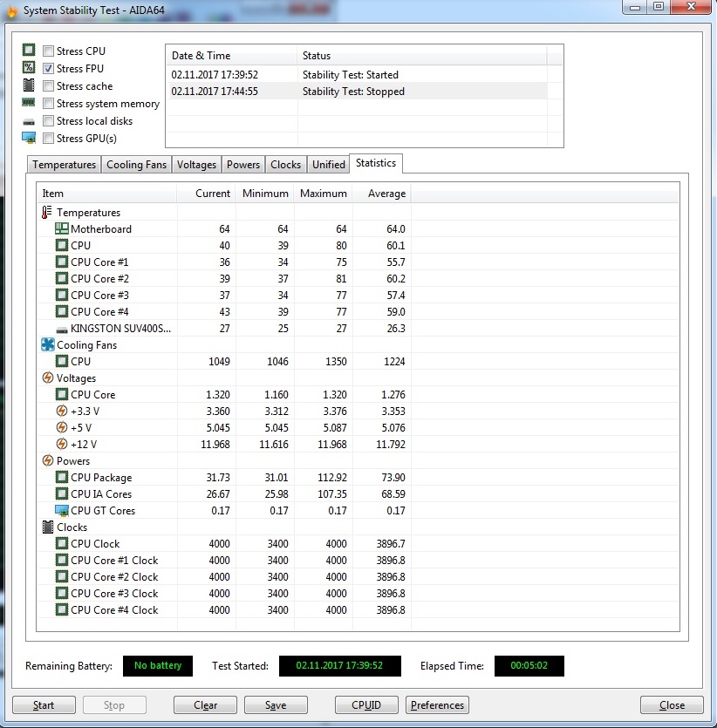Select the Stability Test: Started log row
The height and width of the screenshot is (728, 717).
pos(357,74)
